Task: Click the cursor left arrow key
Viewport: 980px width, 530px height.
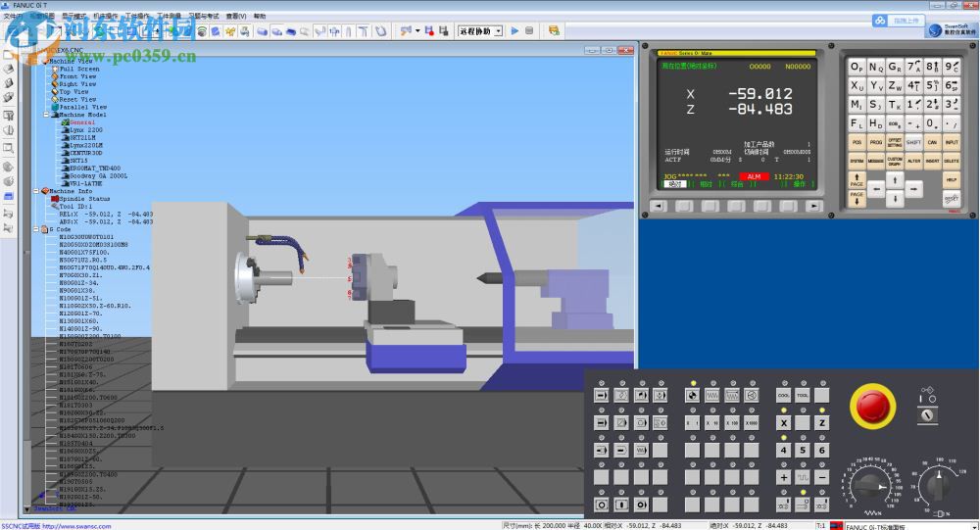Action: [875, 189]
